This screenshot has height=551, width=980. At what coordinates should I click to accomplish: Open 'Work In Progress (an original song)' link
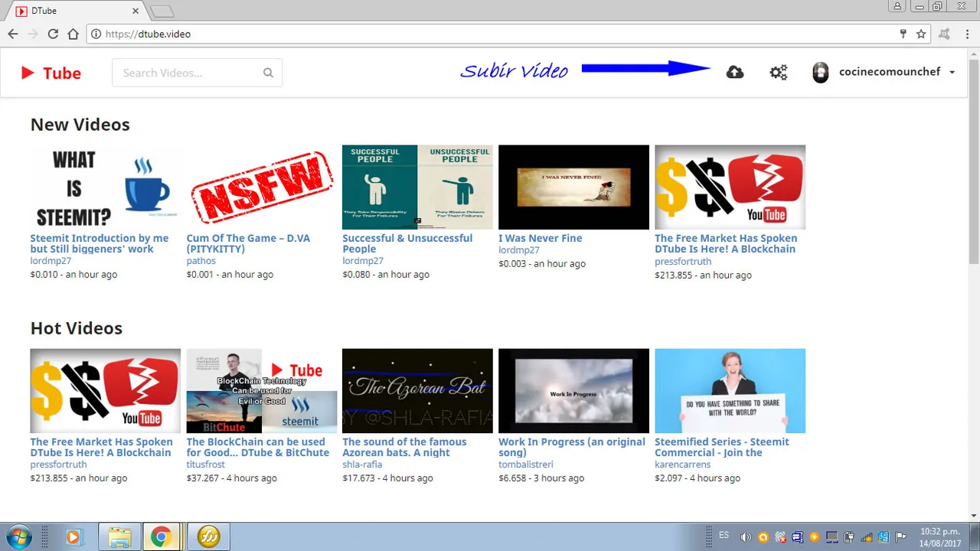click(x=572, y=447)
